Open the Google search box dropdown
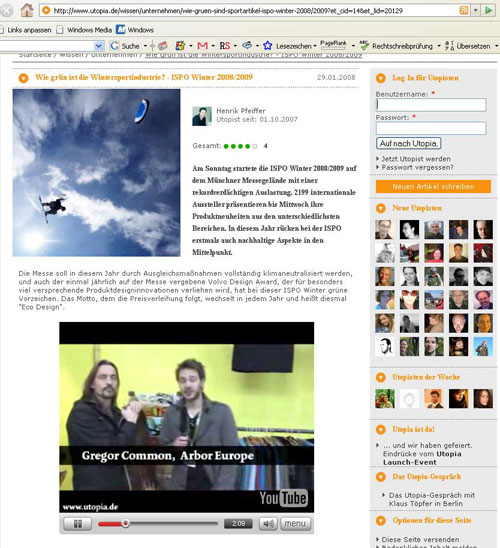The height and width of the screenshot is (548, 500). click(x=99, y=46)
